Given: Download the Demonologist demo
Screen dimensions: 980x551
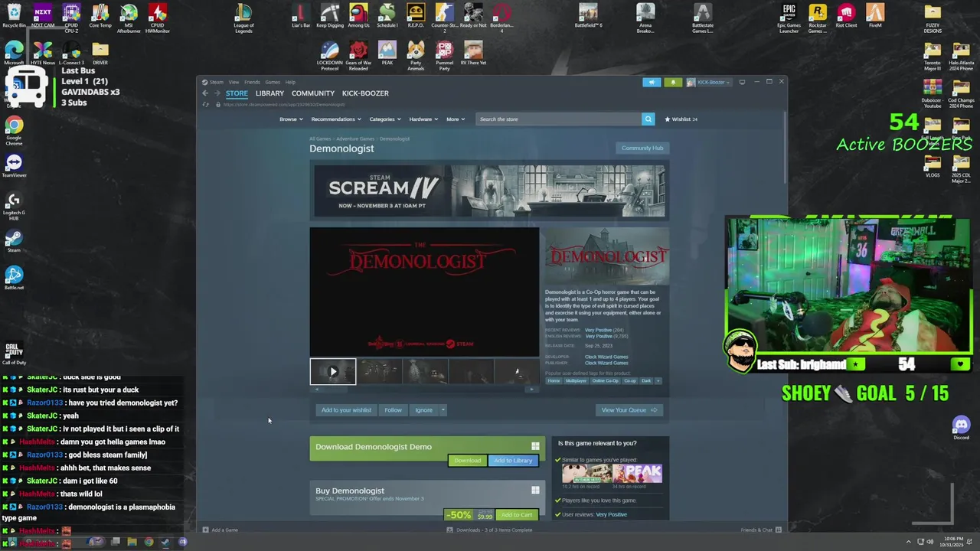Looking at the screenshot, I should (x=467, y=461).
